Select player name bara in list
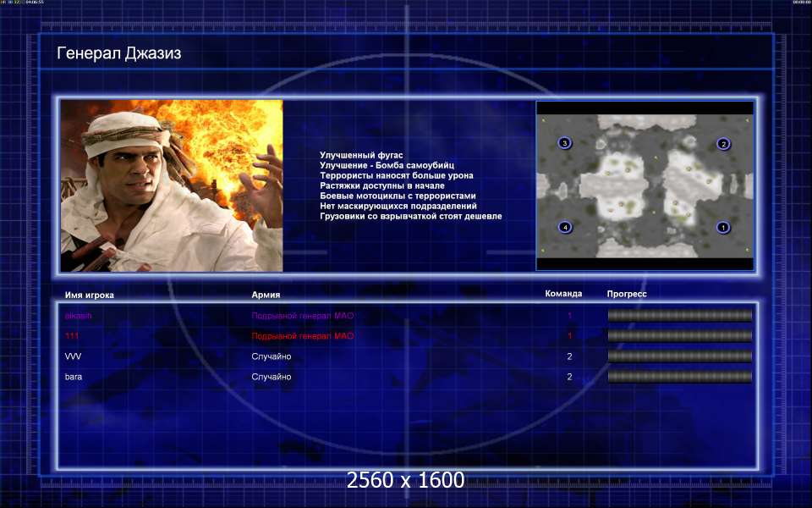This screenshot has width=812, height=508. tap(74, 377)
